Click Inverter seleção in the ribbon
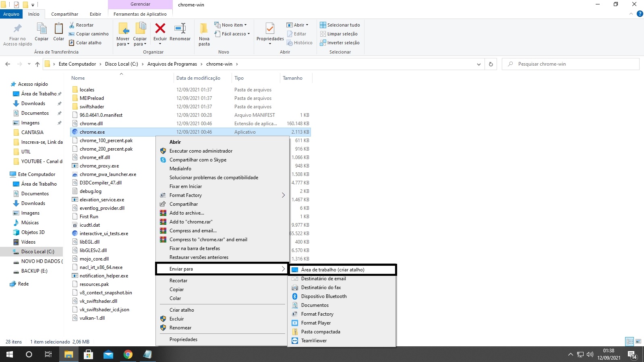Viewport: 644px width, 362px height. click(340, 43)
